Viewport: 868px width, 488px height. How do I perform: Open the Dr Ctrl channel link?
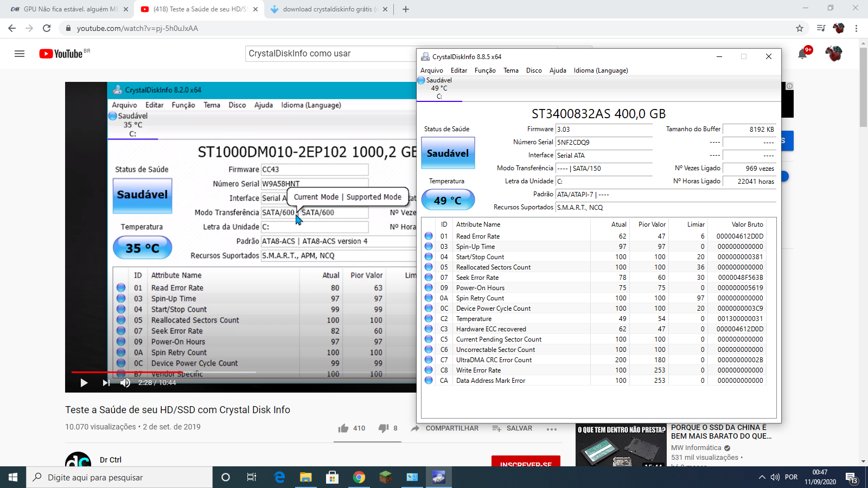[111, 460]
